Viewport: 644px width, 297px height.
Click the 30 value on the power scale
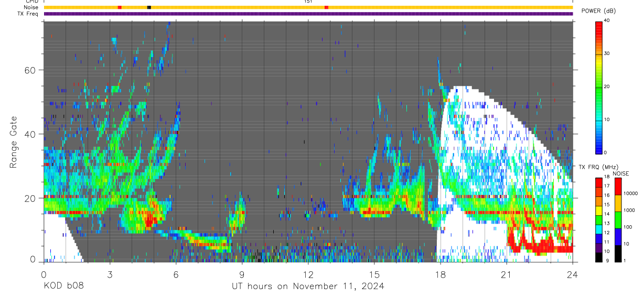click(x=607, y=53)
